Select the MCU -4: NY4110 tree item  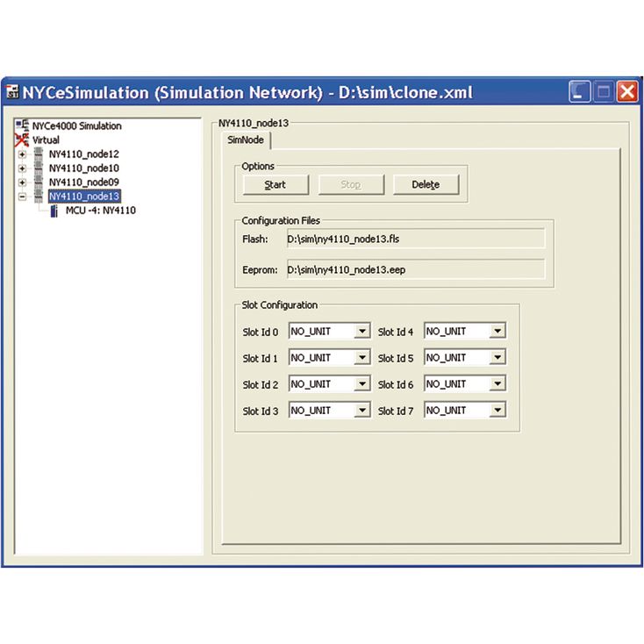[x=101, y=211]
